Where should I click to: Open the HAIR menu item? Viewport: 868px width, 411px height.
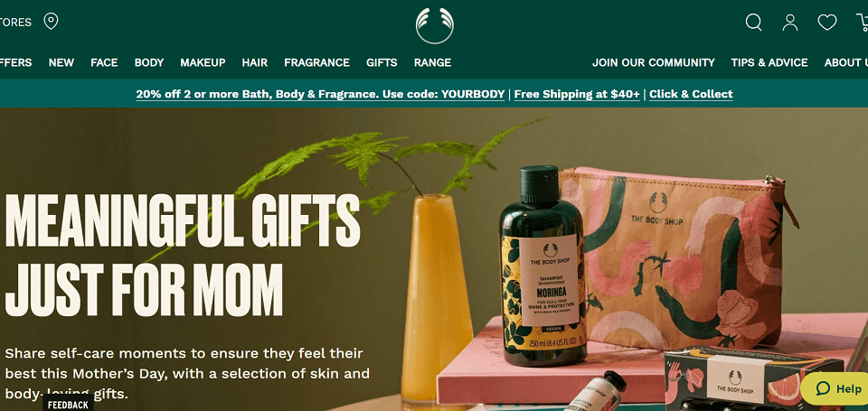(255, 62)
